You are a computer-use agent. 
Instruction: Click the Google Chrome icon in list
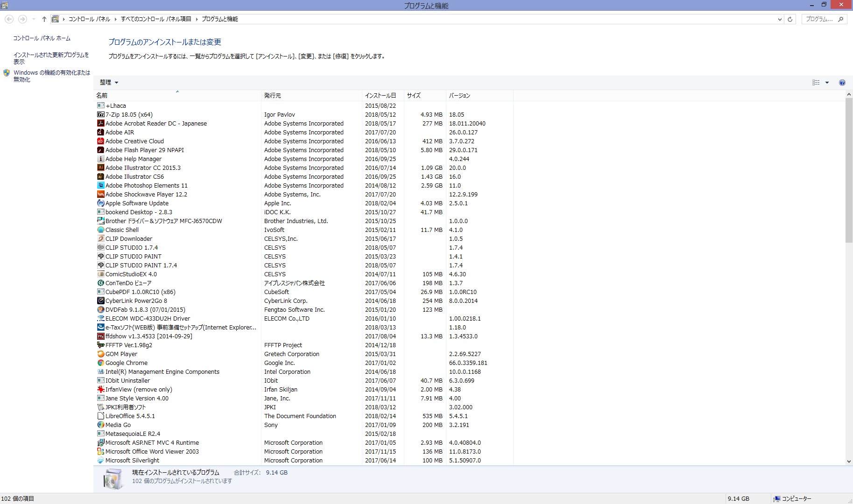point(100,363)
